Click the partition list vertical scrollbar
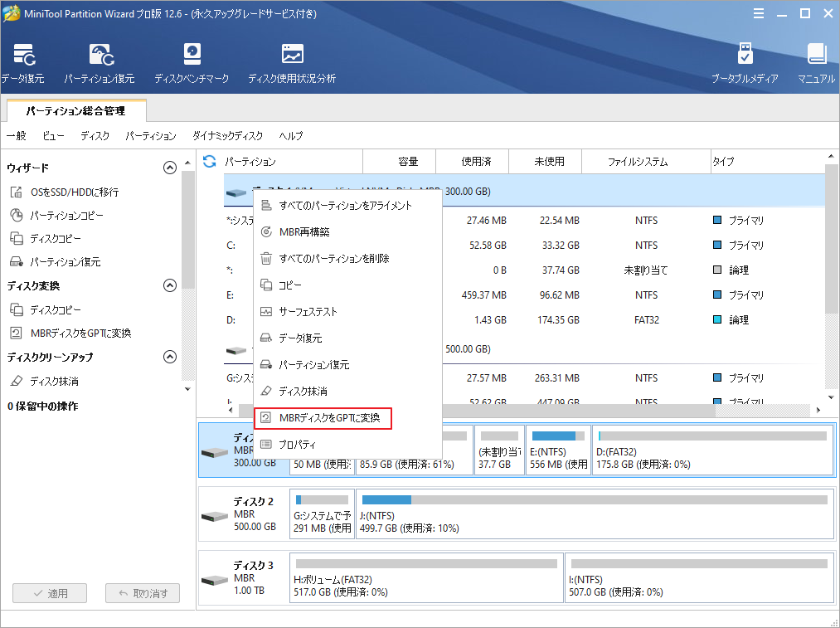 pos(831,238)
